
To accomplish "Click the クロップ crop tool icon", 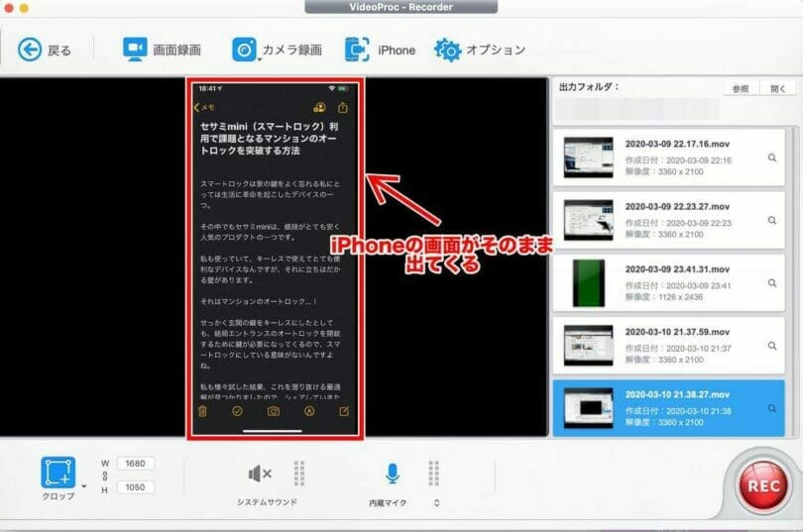I will 57,473.
